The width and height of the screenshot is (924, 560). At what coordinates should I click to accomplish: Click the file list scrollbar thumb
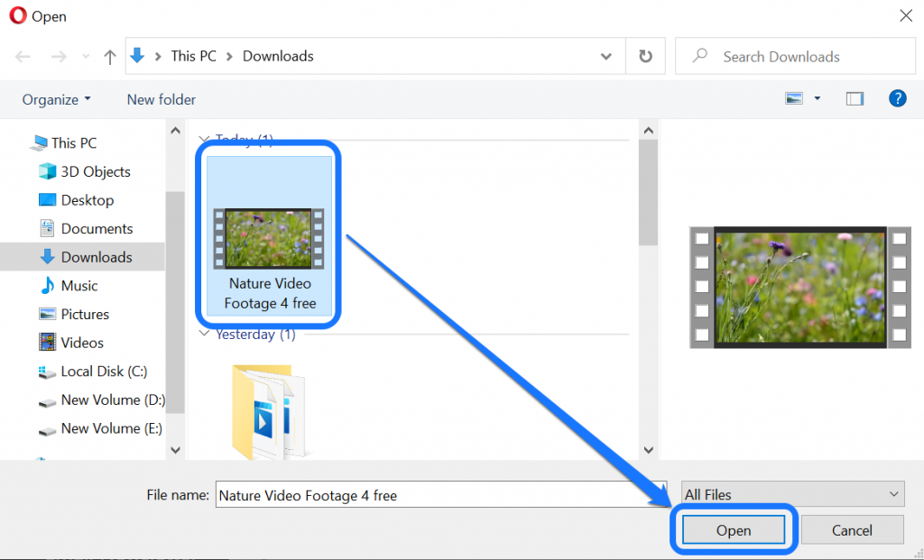648,193
